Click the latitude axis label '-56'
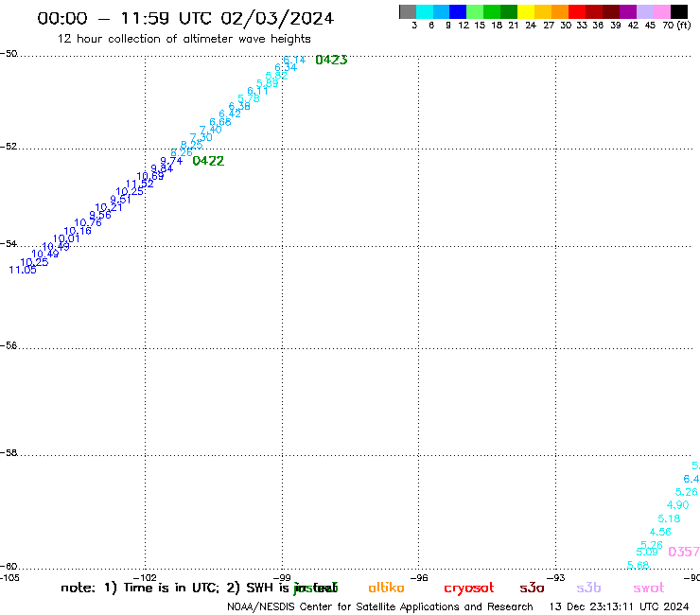This screenshot has height=615, width=700. point(9,345)
